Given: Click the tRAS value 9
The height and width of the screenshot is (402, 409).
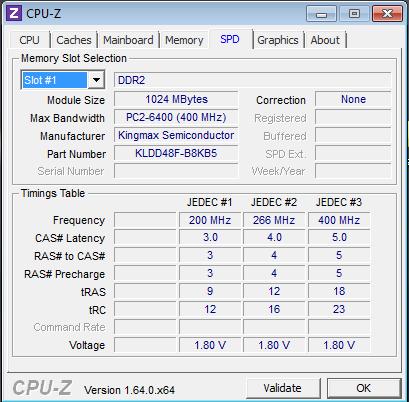Looking at the screenshot, I should pos(210,291).
